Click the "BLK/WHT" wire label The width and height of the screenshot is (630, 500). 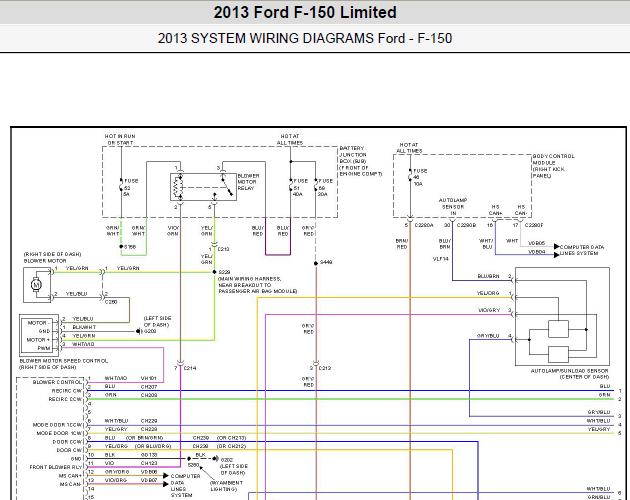[x=84, y=327]
